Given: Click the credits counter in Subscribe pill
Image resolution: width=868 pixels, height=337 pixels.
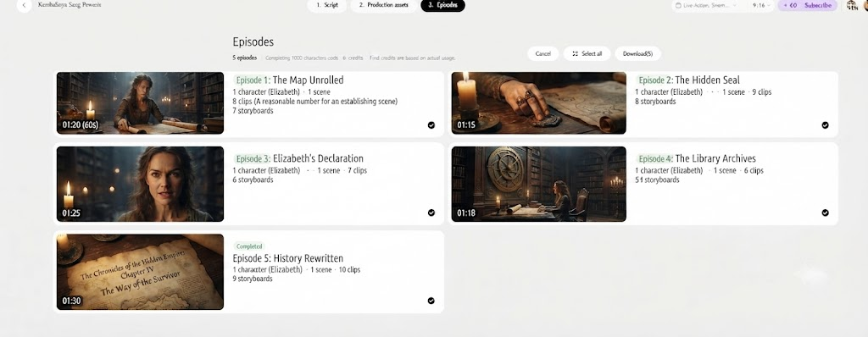Looking at the screenshot, I should coord(790,6).
